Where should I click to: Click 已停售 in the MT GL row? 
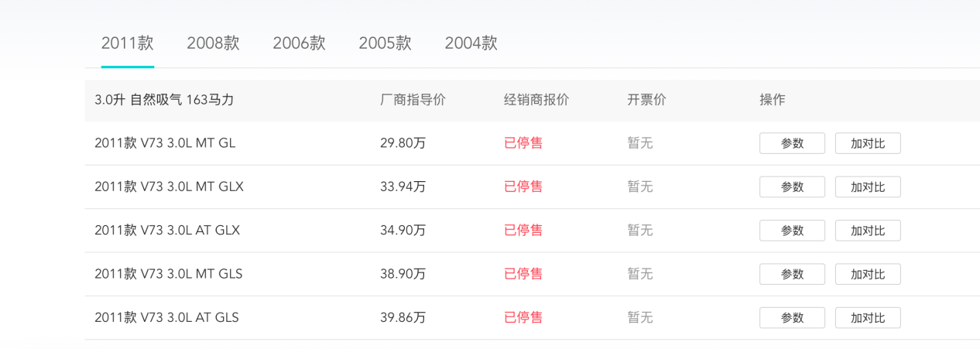pyautogui.click(x=523, y=143)
